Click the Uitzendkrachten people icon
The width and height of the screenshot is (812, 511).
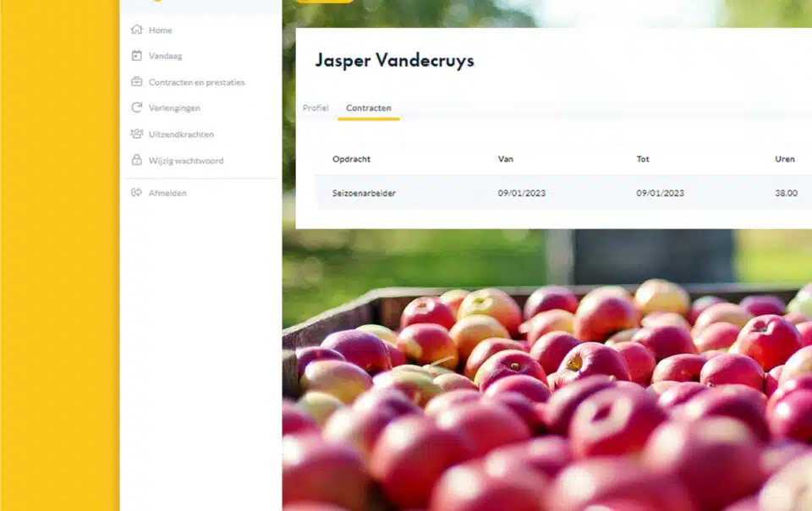point(137,134)
